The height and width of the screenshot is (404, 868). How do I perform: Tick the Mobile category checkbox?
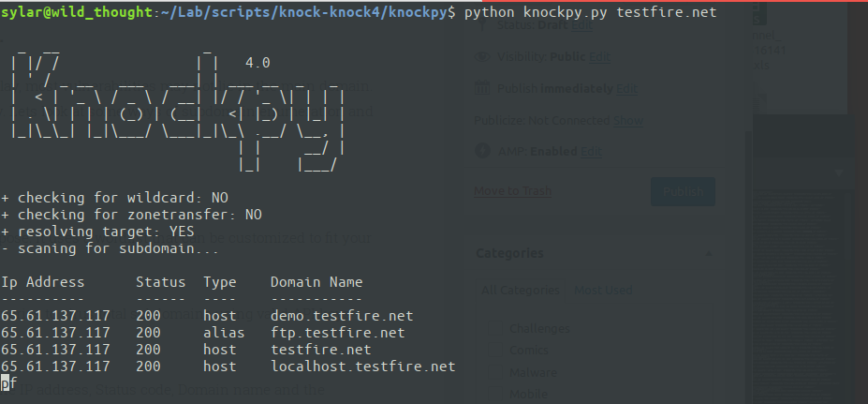pyautogui.click(x=495, y=394)
